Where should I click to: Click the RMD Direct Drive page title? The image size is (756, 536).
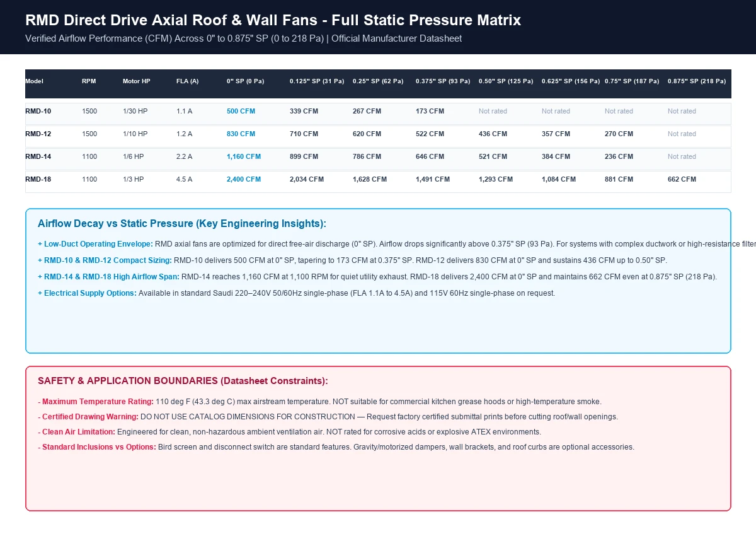(x=273, y=20)
